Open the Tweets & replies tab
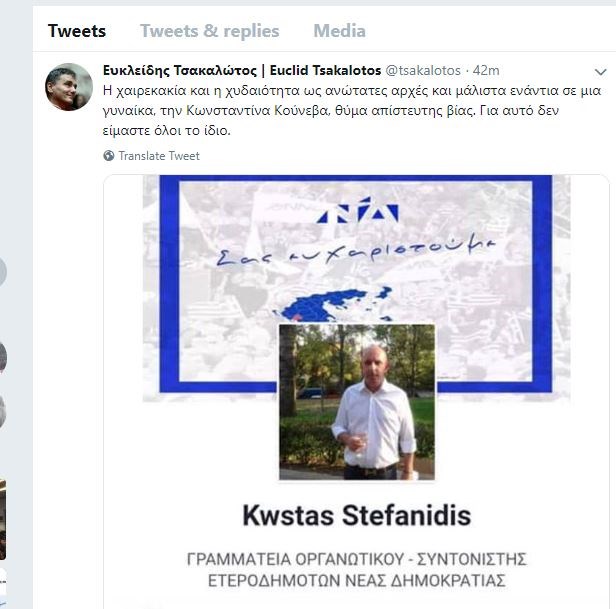616x609 pixels. click(x=210, y=31)
